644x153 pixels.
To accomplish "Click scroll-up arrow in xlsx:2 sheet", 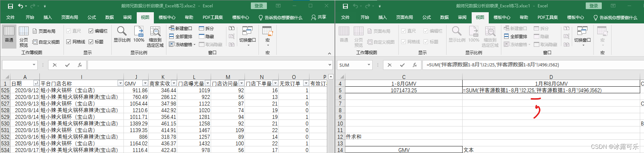I will pyautogui.click(x=331, y=77).
